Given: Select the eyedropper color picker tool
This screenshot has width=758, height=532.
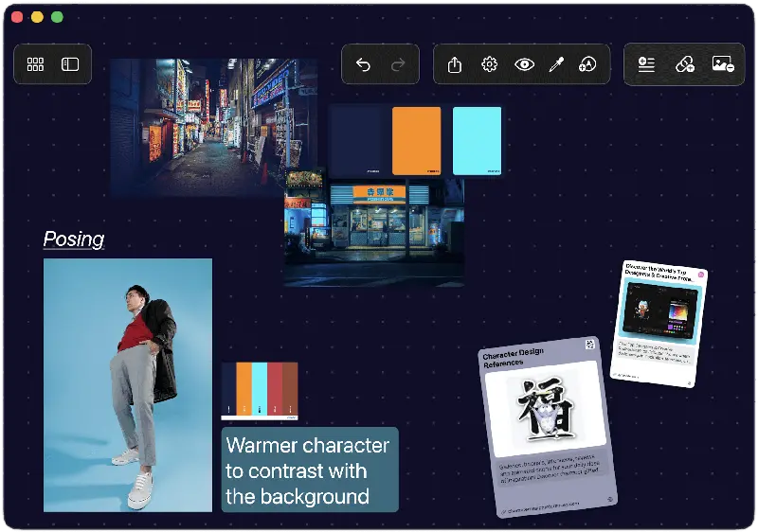Looking at the screenshot, I should pos(556,64).
